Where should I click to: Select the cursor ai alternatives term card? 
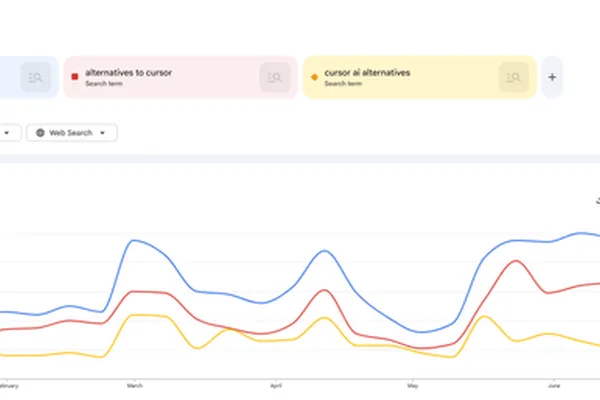(x=420, y=77)
